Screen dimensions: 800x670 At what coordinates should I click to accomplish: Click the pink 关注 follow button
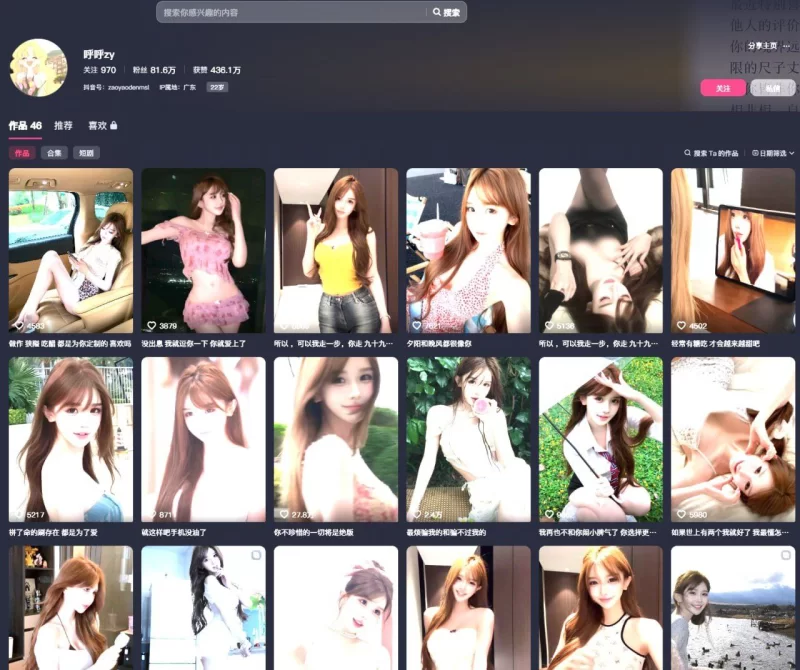pos(723,88)
